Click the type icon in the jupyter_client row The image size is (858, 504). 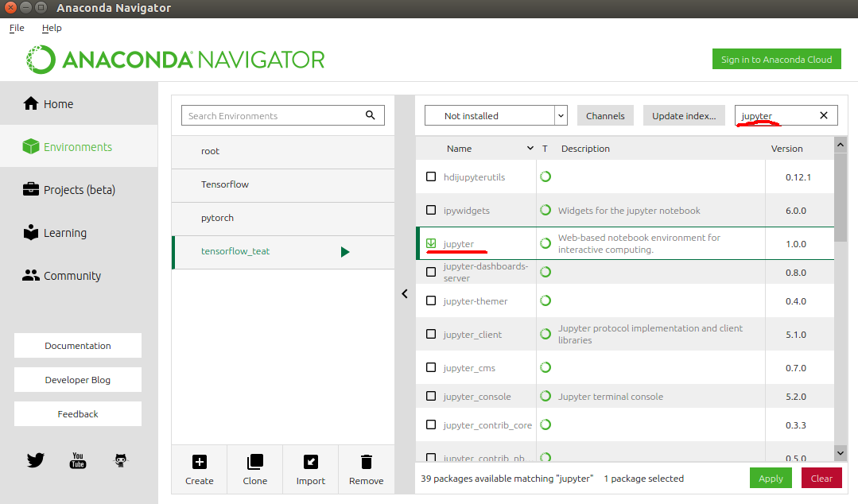coord(545,334)
